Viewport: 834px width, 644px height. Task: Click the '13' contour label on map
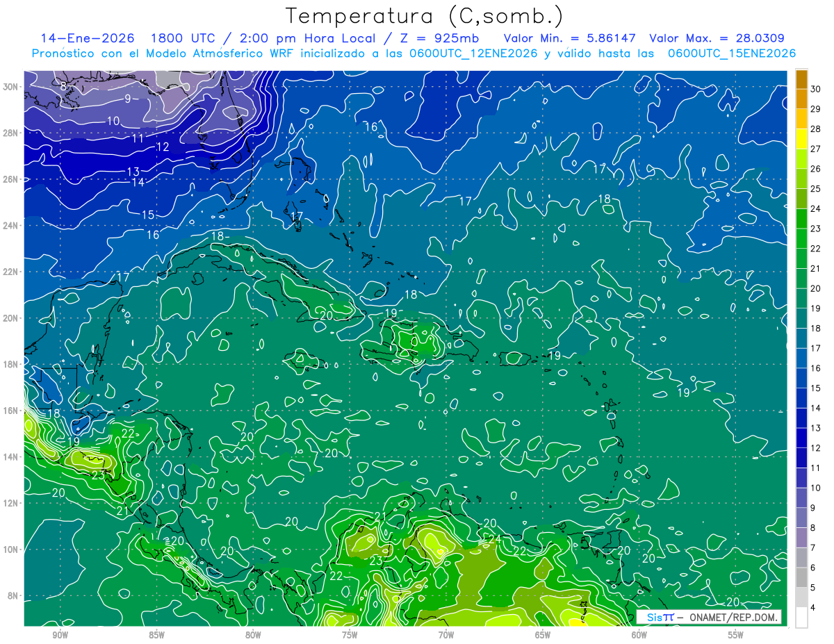(133, 171)
